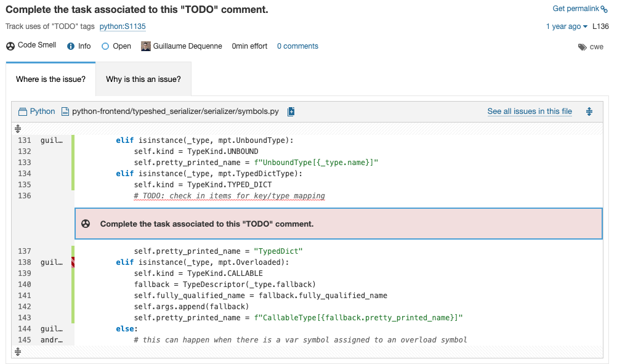Screen dimensions: 617x364
Task: Click red coverage marker at line 138
Action: (x=73, y=262)
